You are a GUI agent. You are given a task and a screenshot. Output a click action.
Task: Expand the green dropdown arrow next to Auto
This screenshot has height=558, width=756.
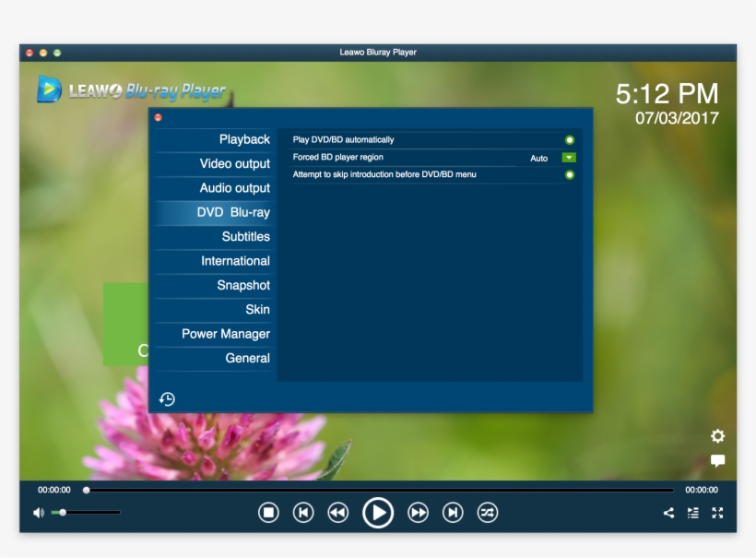(x=569, y=157)
